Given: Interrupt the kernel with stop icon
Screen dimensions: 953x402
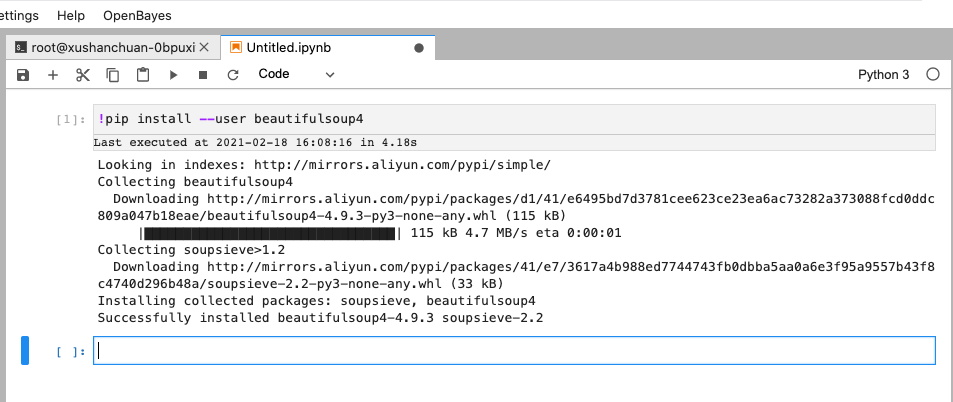Looking at the screenshot, I should (203, 75).
